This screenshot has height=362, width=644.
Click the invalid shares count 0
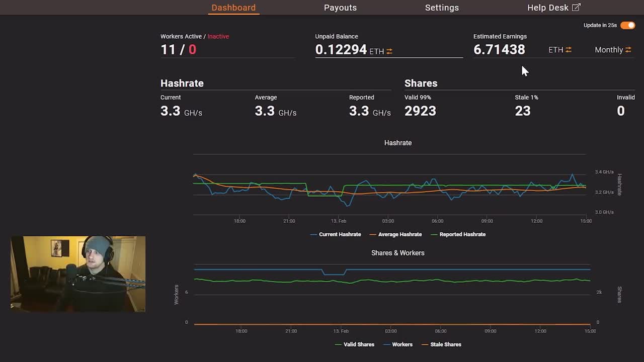coord(621,111)
